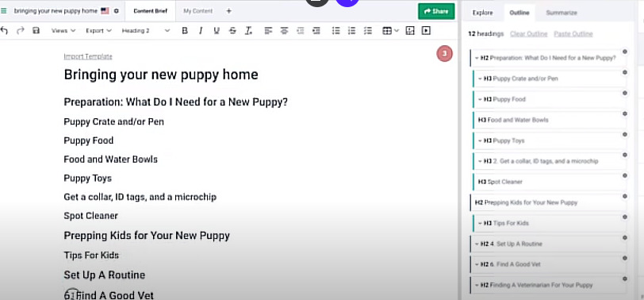
Task: Toggle strikethrough formatting
Action: coord(232,30)
